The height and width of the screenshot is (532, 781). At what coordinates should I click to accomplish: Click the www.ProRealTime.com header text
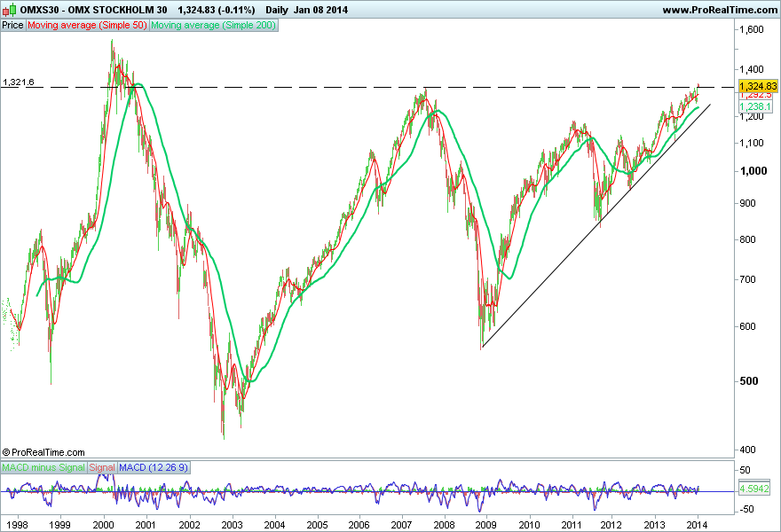tap(720, 10)
